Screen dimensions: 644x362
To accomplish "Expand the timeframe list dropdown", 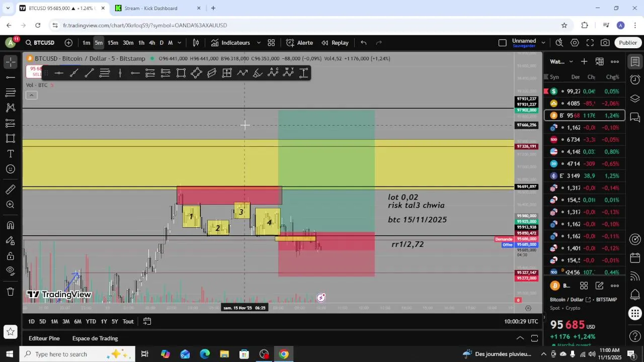I will click(180, 43).
